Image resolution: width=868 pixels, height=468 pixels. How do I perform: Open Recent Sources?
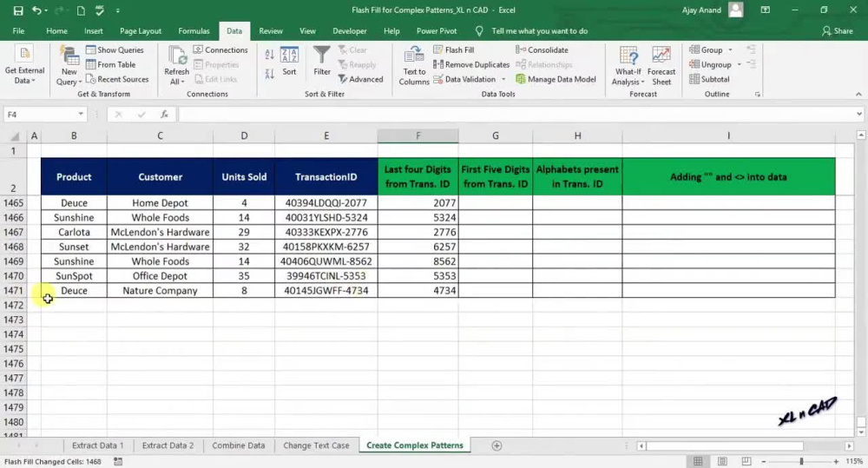(x=117, y=79)
